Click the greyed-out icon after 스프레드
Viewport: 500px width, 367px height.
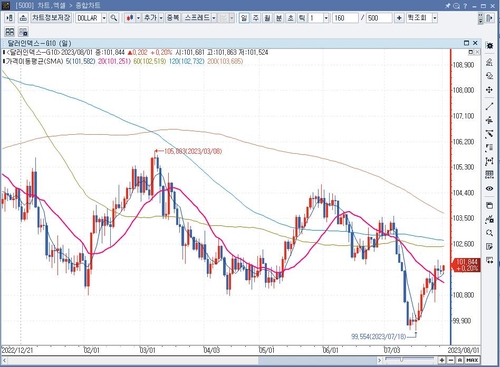(x=223, y=18)
